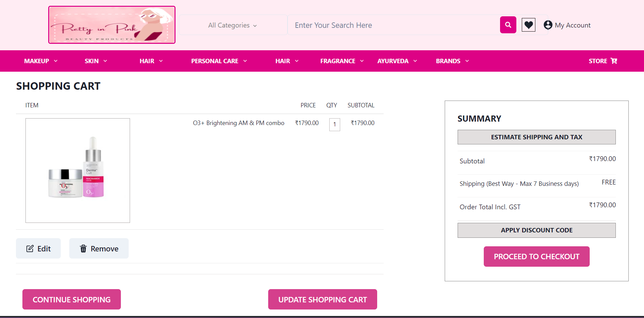
Task: Click the magnifier search button
Action: click(508, 25)
